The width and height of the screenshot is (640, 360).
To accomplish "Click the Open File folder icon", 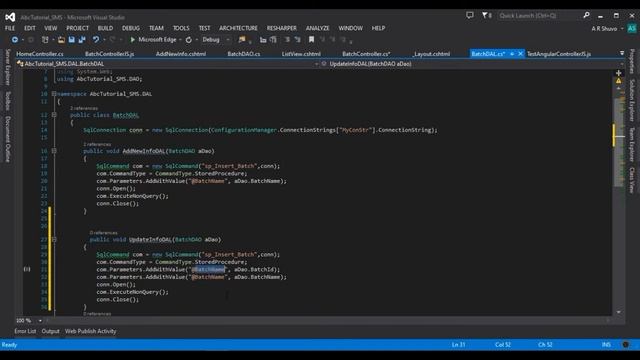I will coord(61,40).
